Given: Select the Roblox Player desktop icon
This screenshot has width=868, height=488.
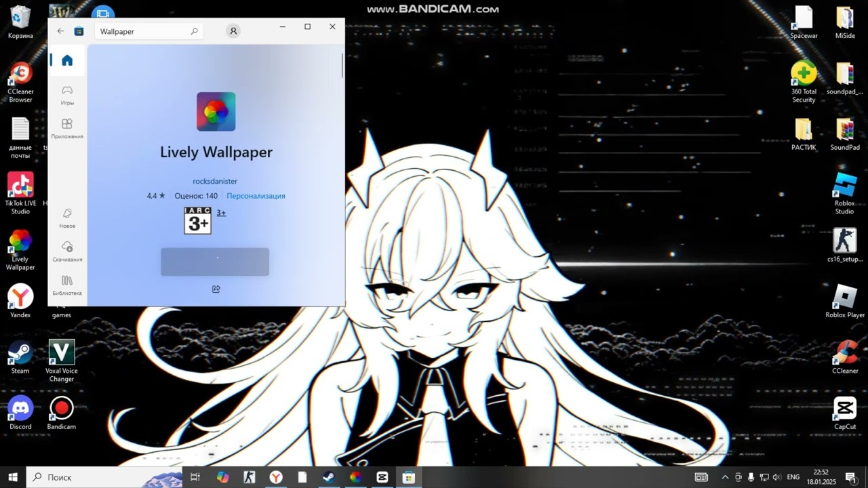Looking at the screenshot, I should click(845, 302).
